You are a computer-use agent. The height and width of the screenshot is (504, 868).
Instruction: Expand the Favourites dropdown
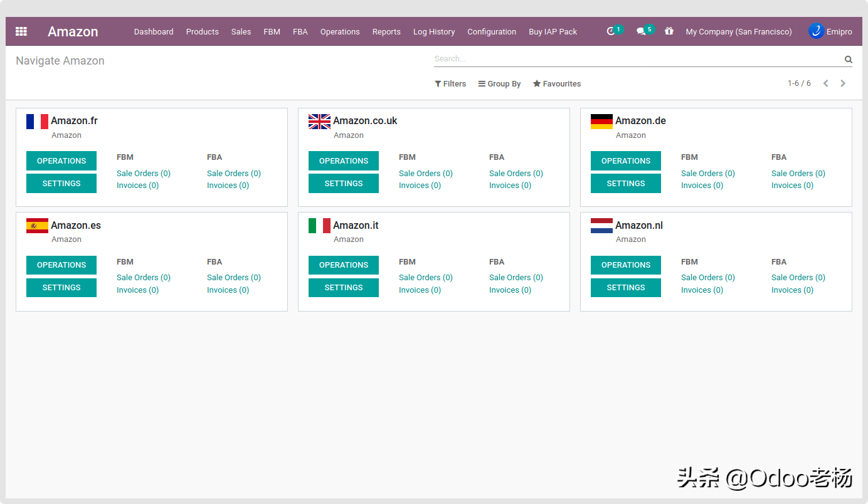pos(557,84)
